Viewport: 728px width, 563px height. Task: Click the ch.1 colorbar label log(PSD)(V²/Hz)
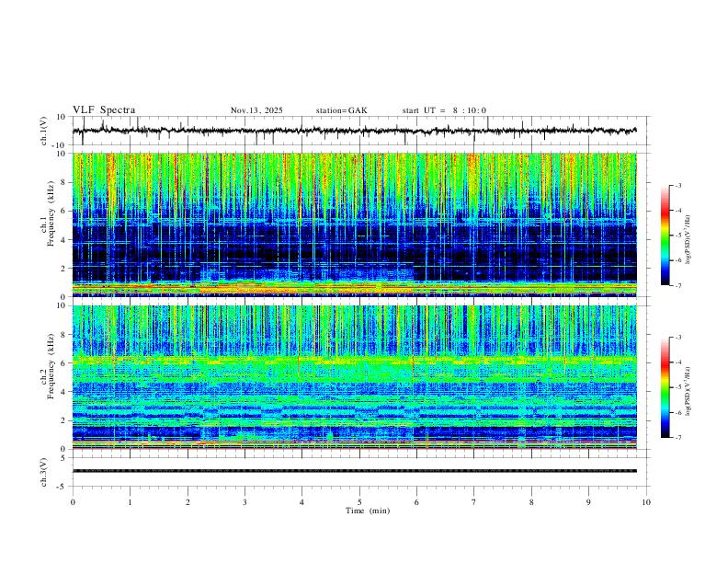[688, 239]
